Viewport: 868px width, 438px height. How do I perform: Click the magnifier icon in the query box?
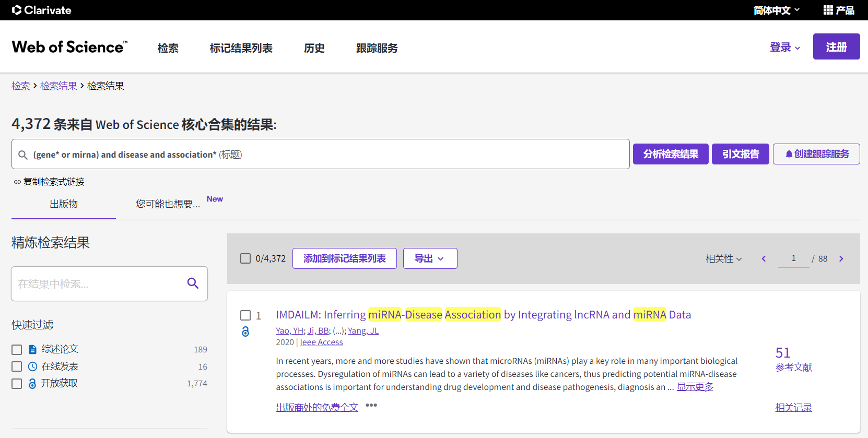[x=23, y=155]
